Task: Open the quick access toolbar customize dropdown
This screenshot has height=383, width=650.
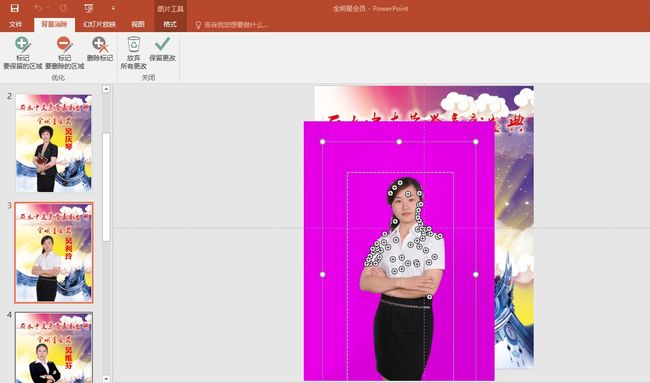Action: [113, 8]
